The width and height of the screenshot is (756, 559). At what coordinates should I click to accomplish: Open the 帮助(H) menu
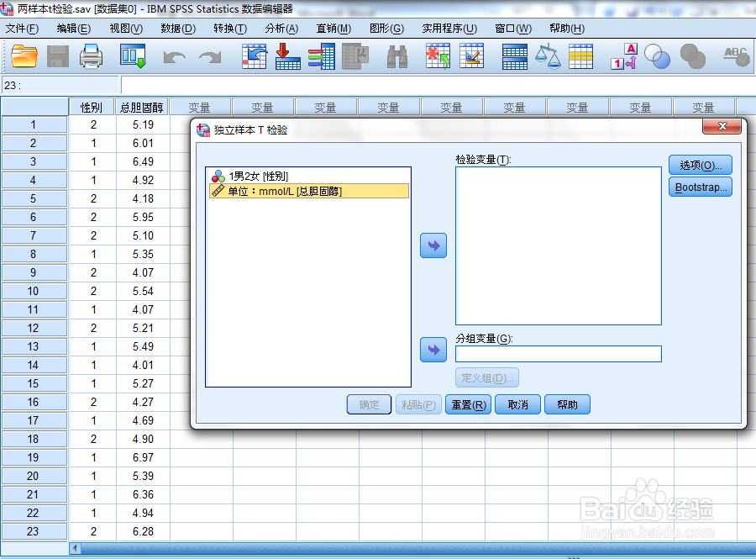(x=567, y=29)
